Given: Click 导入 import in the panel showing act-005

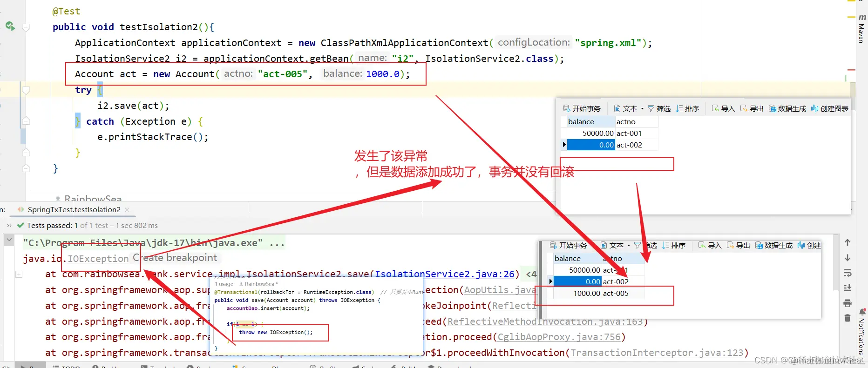Looking at the screenshot, I should pos(710,245).
